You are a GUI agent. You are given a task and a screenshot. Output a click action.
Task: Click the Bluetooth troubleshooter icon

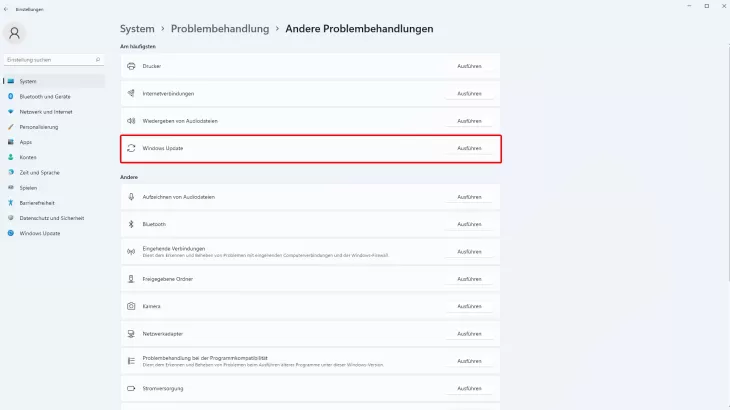(131, 224)
